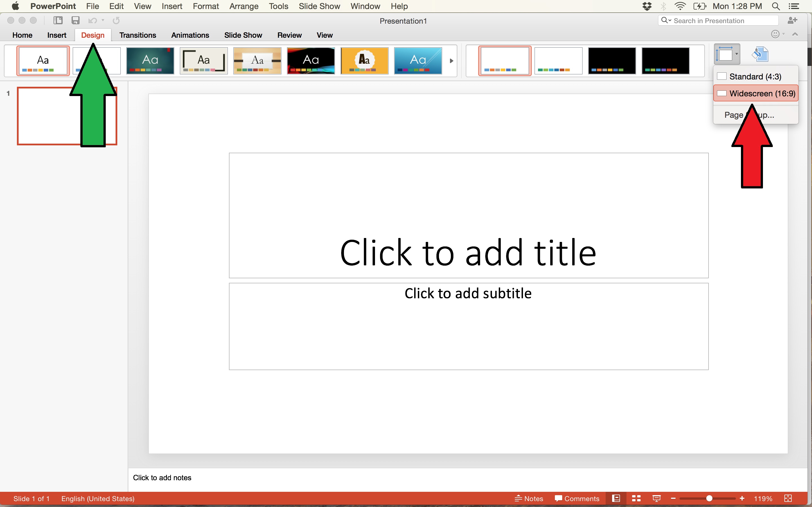812x507 pixels.
Task: Click the Redo circular arrow icon
Action: (116, 21)
